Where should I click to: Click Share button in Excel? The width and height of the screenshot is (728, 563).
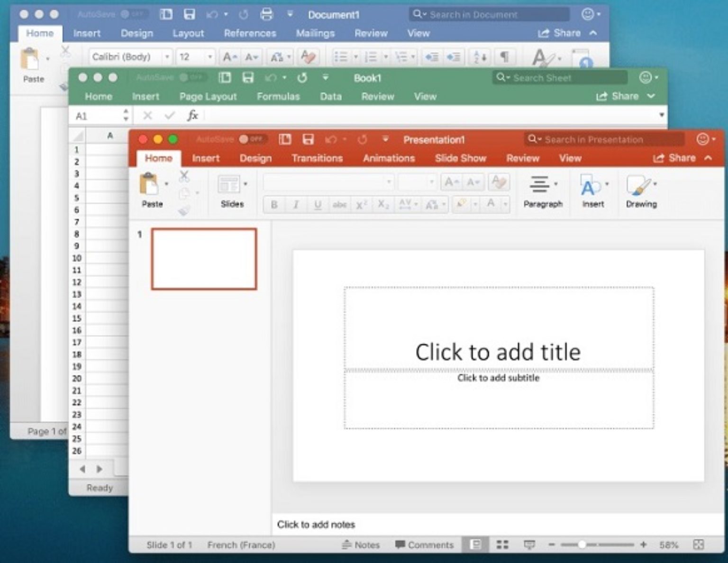coord(617,96)
